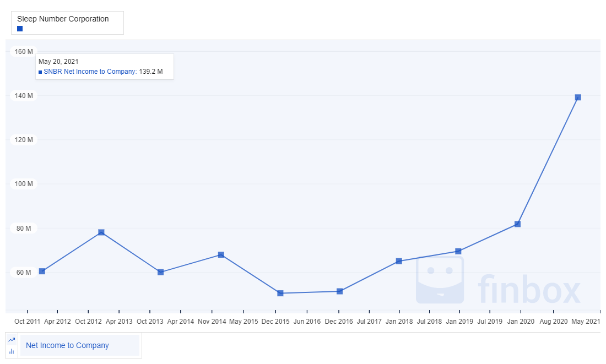Click the May 2021 data point at 139.2 M
Viewport: 606px width, 364px height.
click(x=578, y=97)
